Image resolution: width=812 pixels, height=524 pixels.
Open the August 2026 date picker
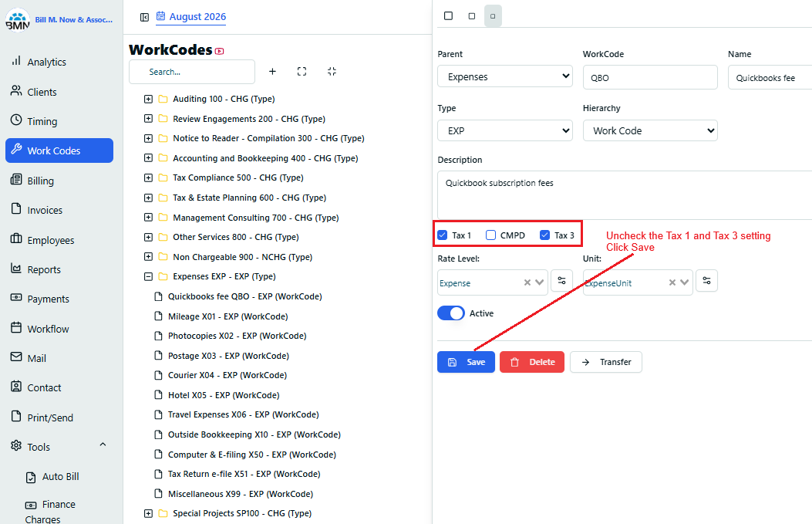coord(191,16)
